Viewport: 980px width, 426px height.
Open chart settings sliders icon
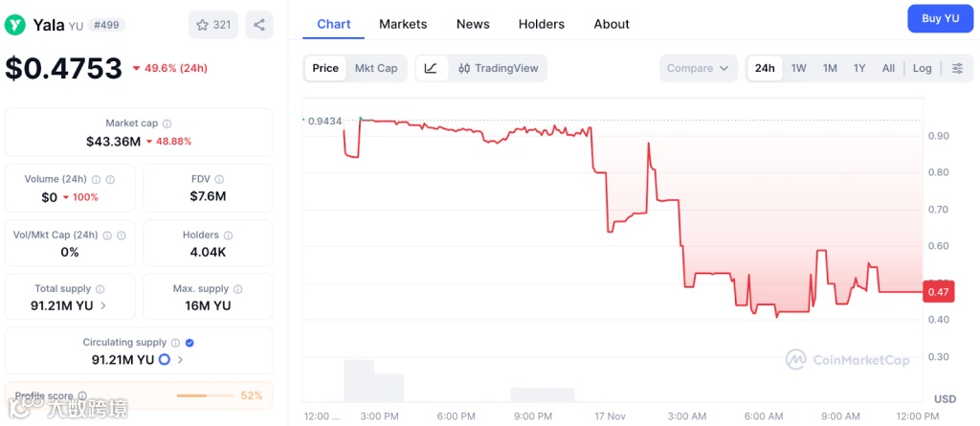[x=957, y=68]
